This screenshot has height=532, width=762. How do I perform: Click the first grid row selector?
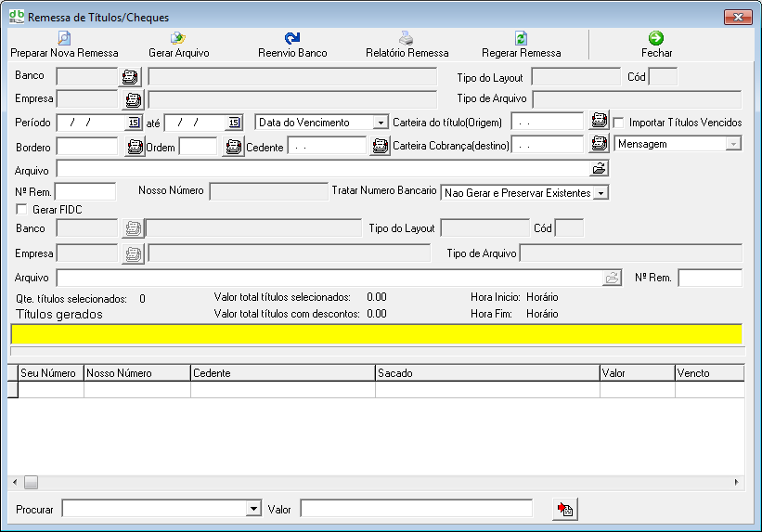(13, 390)
